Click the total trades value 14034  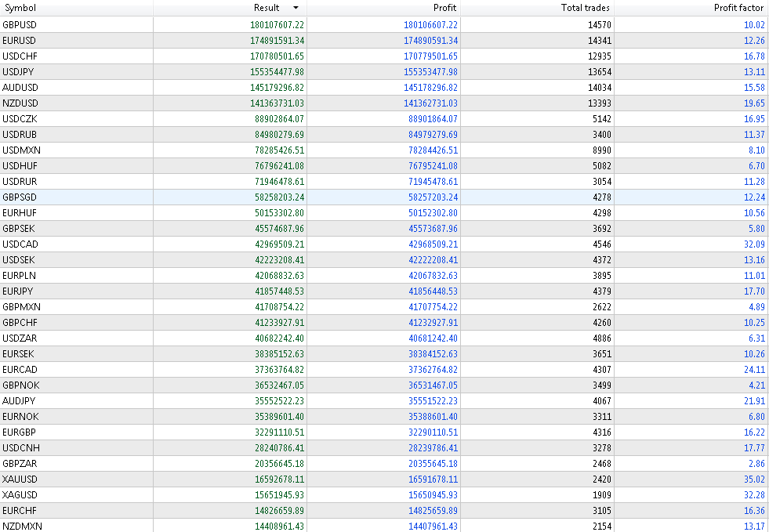[600, 87]
